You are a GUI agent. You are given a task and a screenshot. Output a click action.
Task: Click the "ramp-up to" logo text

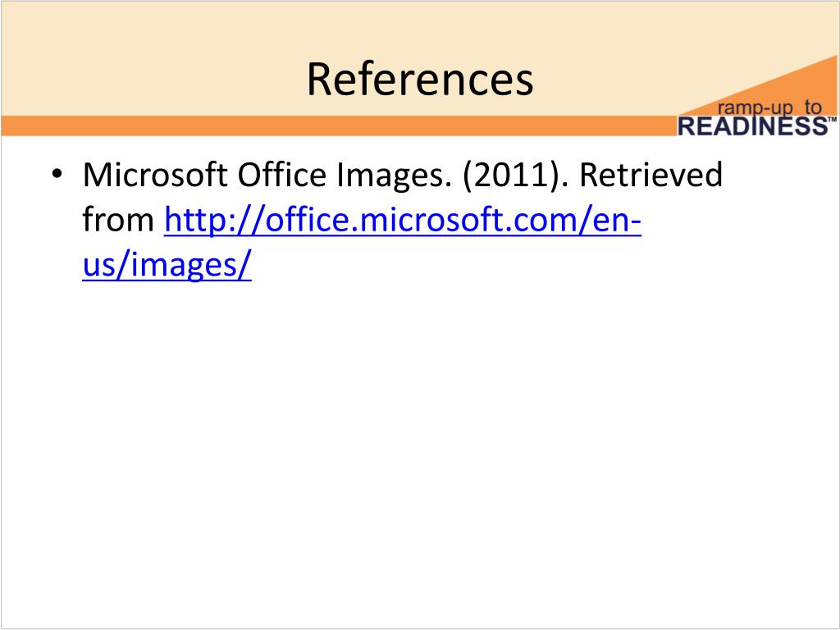click(769, 107)
